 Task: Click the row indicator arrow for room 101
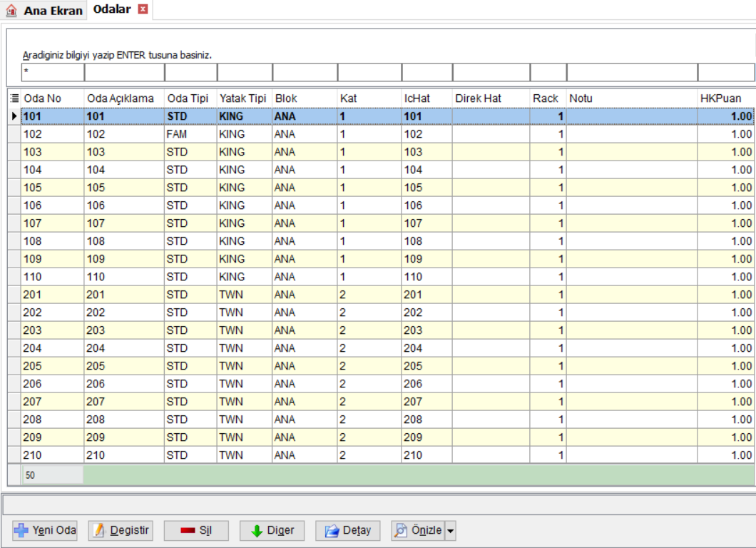[x=14, y=116]
